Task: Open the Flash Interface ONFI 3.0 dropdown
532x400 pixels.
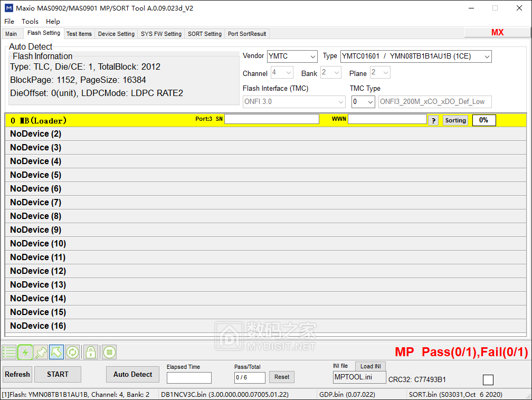Action: point(294,102)
